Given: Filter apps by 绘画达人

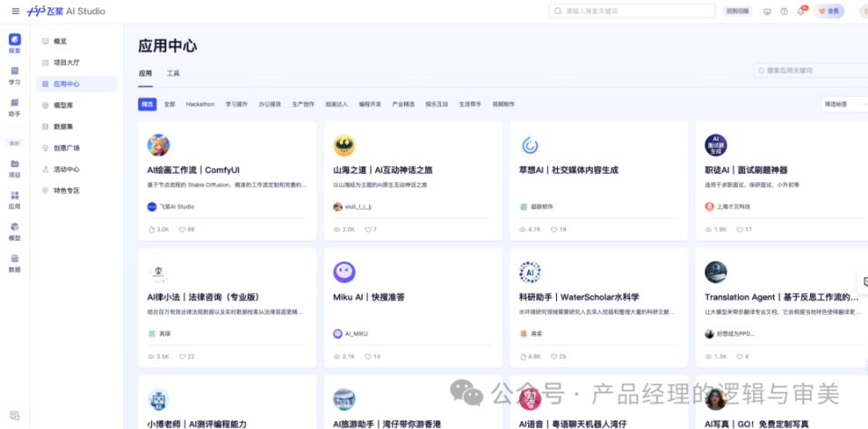Looking at the screenshot, I should (x=336, y=104).
